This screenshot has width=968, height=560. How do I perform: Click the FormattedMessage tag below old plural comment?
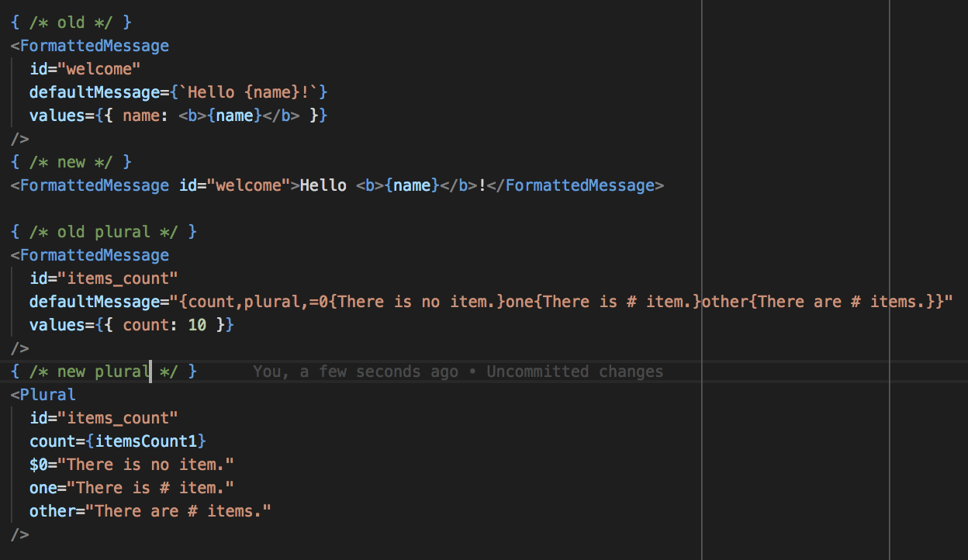[x=94, y=255]
